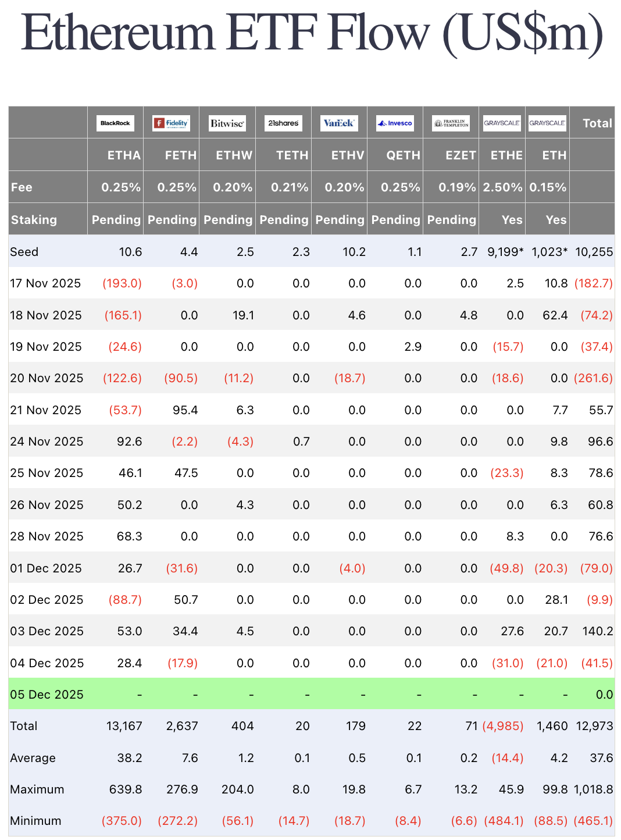The width and height of the screenshot is (621, 840).
Task: Click the 2.9 QETH value
Action: 413,347
